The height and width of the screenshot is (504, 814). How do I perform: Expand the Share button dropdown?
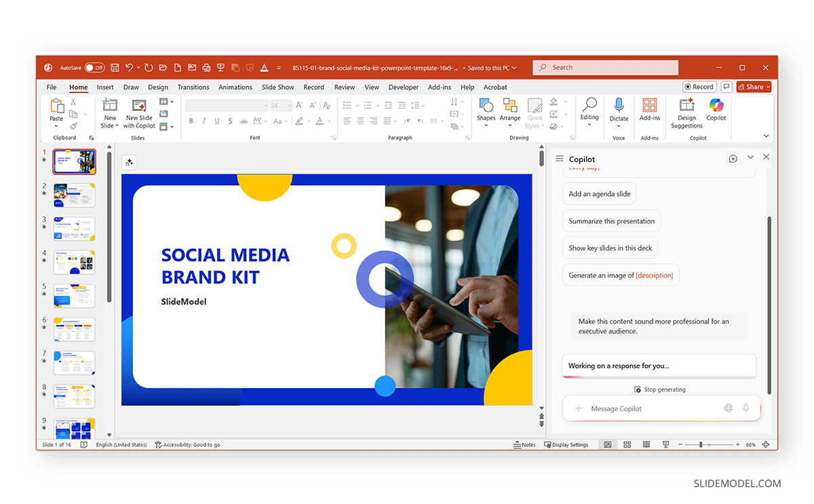coord(767,87)
